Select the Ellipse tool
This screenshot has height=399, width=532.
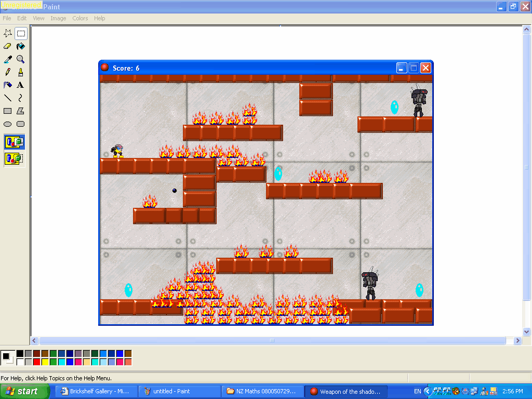pyautogui.click(x=7, y=124)
